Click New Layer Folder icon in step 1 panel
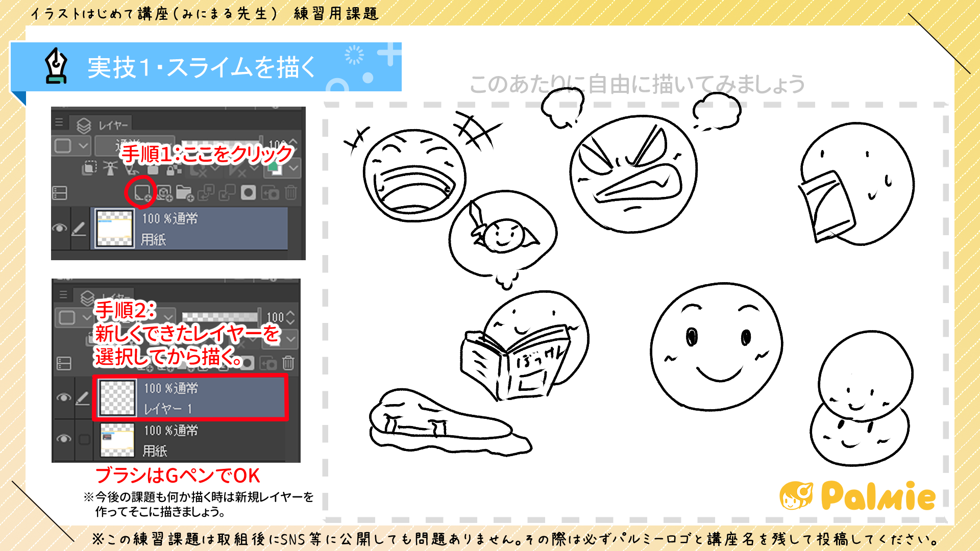The image size is (980, 551). coord(184,193)
